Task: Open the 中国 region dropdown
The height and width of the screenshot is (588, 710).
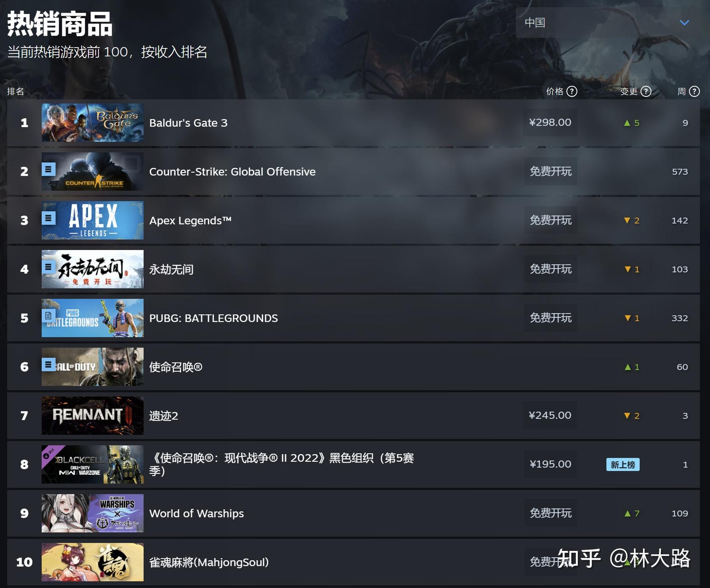Action: tap(607, 22)
